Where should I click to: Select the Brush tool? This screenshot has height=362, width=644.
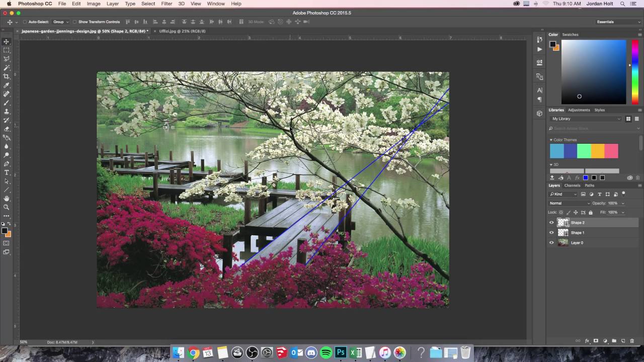pyautogui.click(x=7, y=103)
